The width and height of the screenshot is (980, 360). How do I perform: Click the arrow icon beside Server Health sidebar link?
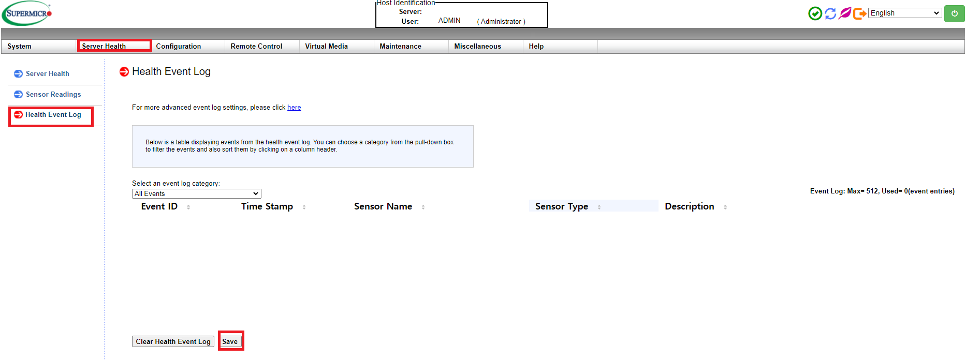point(18,73)
